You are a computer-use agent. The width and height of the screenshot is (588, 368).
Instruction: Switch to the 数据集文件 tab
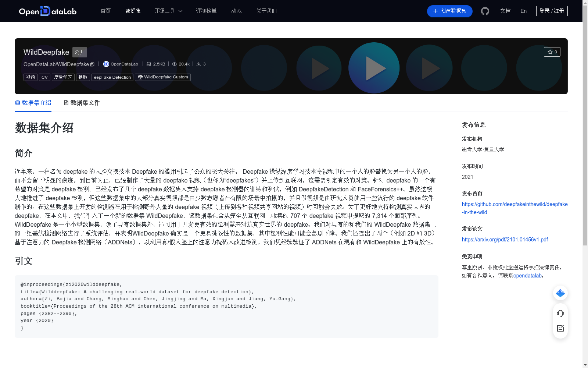[82, 103]
